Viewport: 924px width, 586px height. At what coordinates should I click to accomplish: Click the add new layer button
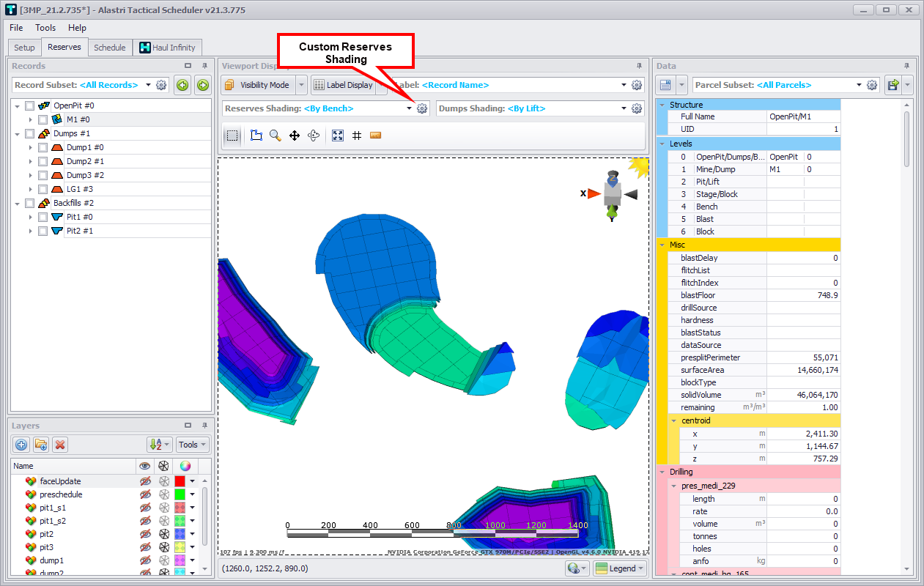pyautogui.click(x=21, y=445)
